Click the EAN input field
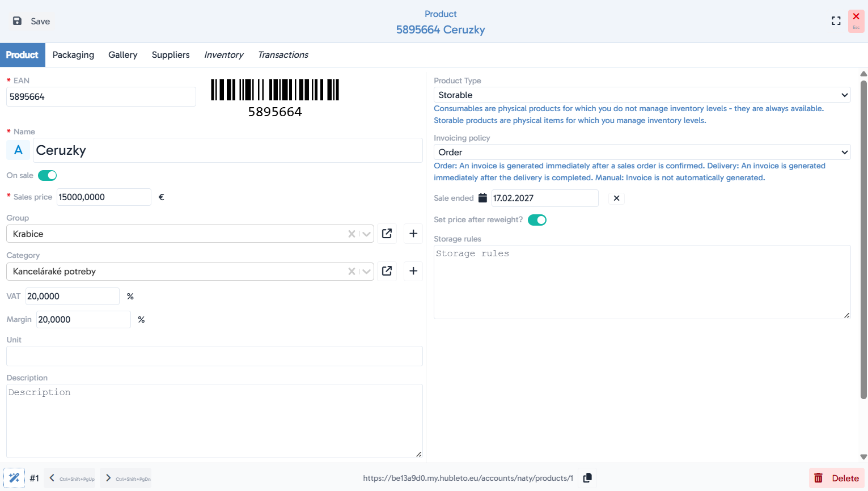 pos(101,96)
